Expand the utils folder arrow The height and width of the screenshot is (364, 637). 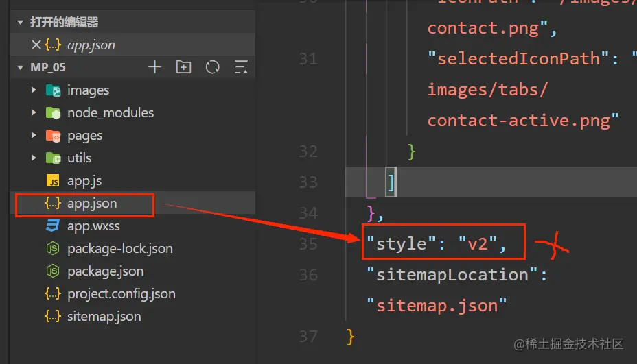point(34,158)
